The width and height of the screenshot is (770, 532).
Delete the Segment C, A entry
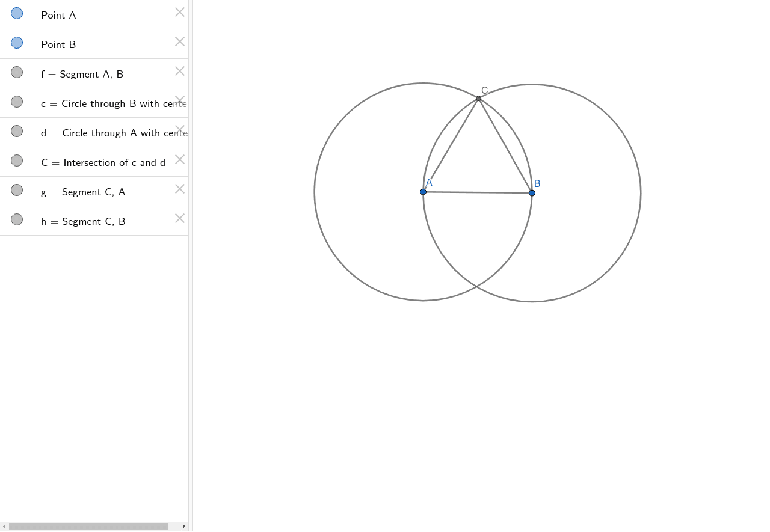(180, 189)
